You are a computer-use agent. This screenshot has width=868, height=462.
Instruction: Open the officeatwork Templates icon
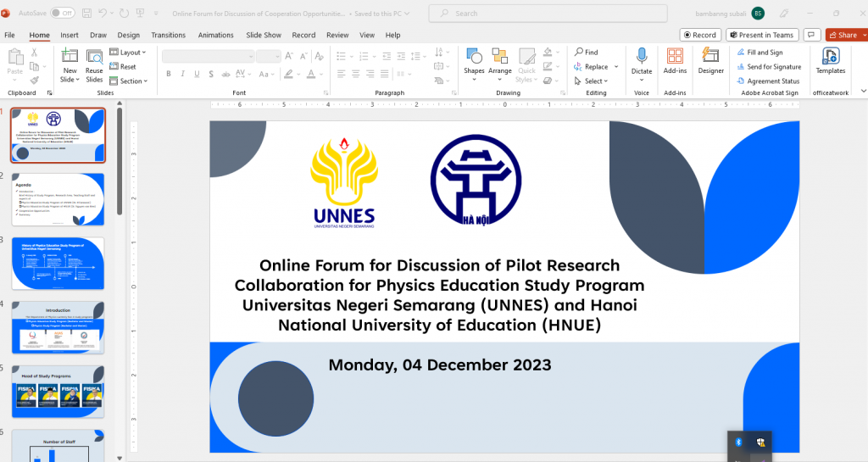[830, 57]
